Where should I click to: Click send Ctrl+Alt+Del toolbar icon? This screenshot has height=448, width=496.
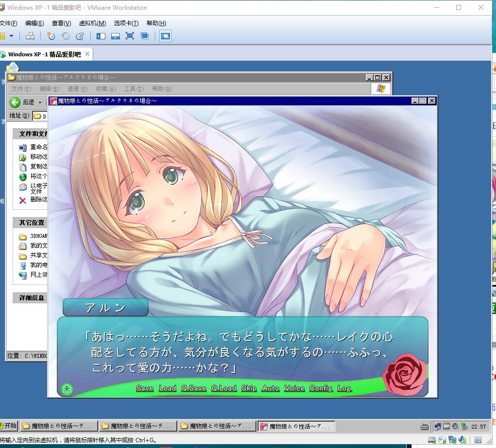click(x=30, y=36)
